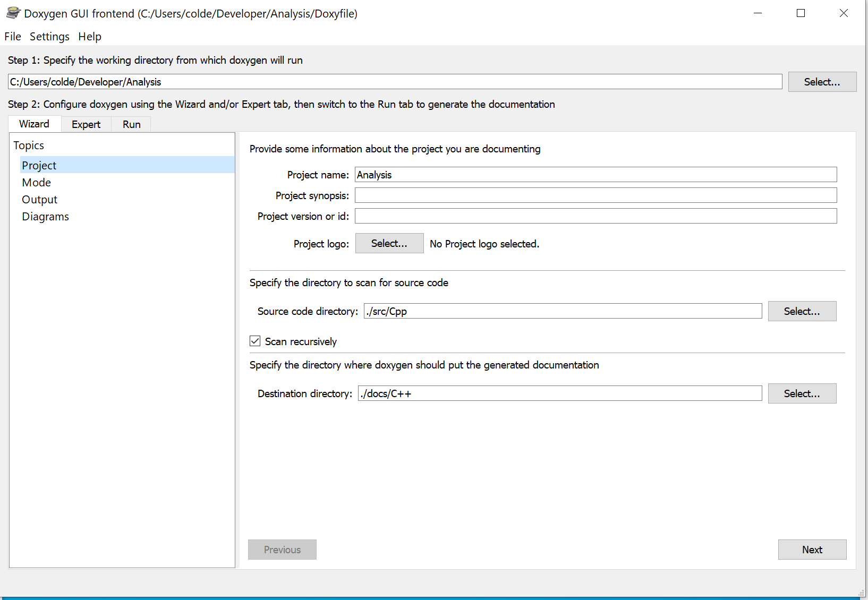Switch to the Expert tab

click(x=86, y=124)
